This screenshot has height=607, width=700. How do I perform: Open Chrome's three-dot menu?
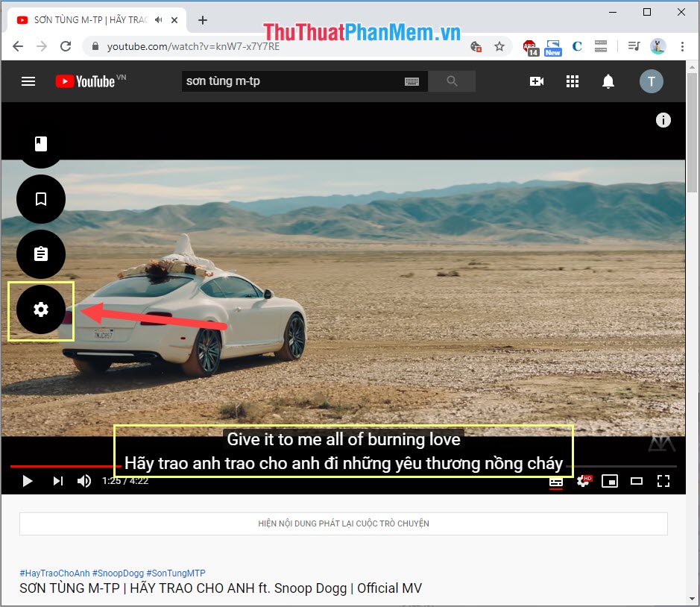tap(684, 46)
